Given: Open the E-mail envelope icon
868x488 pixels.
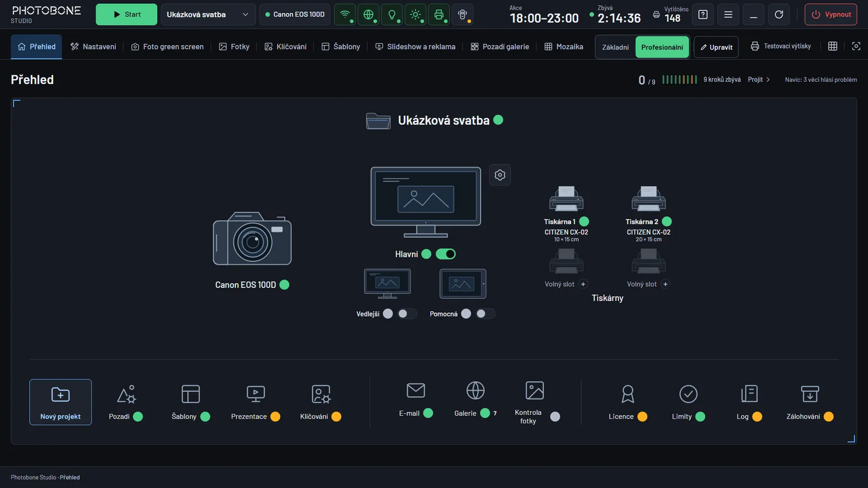Looking at the screenshot, I should (416, 390).
